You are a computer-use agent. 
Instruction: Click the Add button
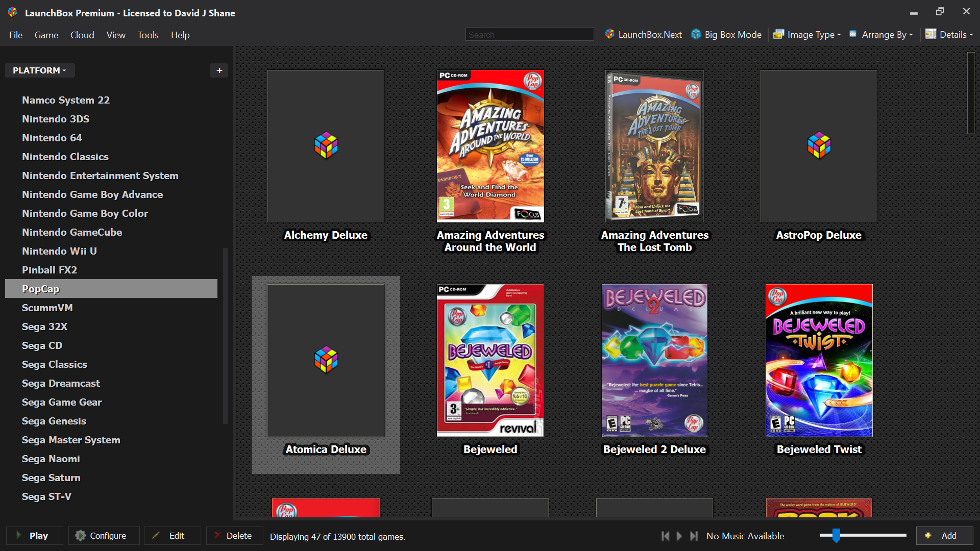point(944,536)
